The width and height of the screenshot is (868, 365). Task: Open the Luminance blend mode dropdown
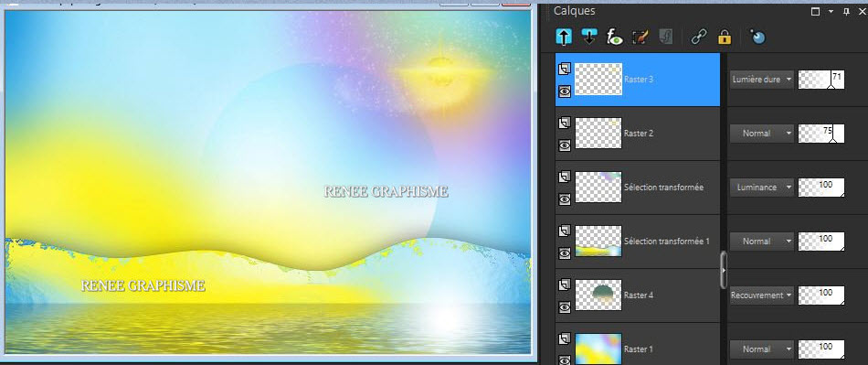(x=761, y=188)
